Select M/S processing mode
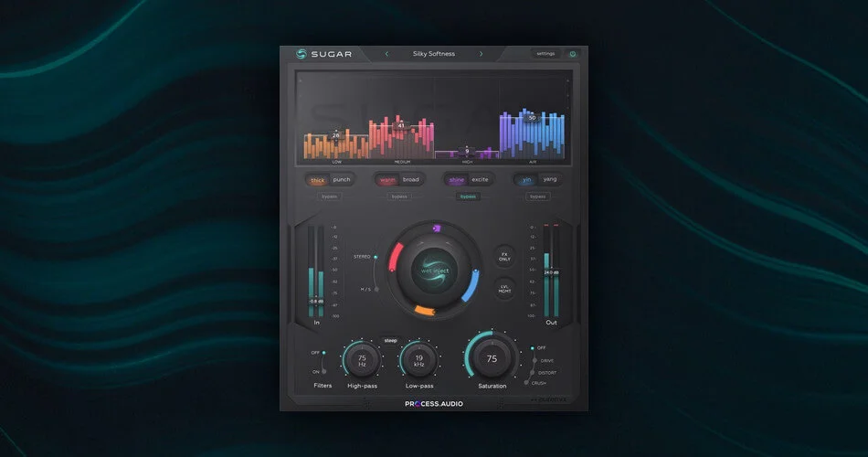The width and height of the screenshot is (868, 457). pyautogui.click(x=369, y=289)
